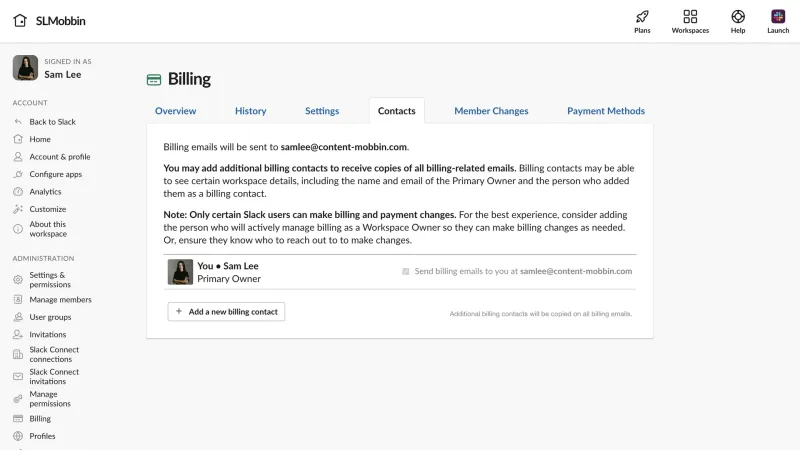Click the Settings & permissions gear icon
Image resolution: width=800 pixels, height=450 pixels.
[18, 280]
